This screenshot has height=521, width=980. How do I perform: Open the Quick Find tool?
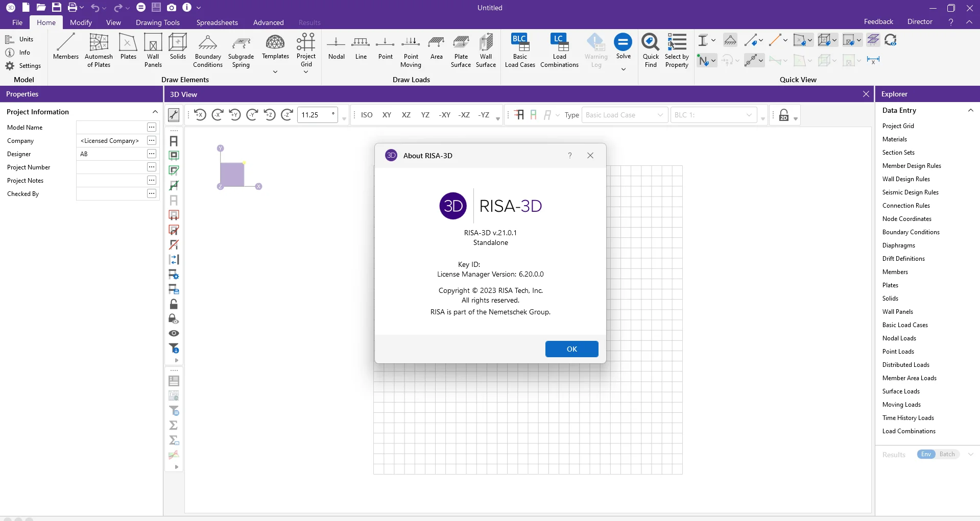pyautogui.click(x=651, y=51)
